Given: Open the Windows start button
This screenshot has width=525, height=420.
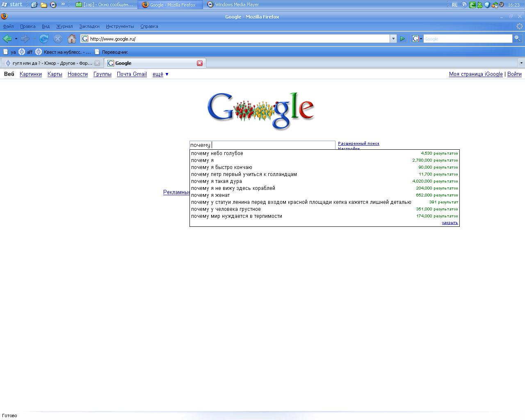Looking at the screenshot, I should tap(12, 5).
